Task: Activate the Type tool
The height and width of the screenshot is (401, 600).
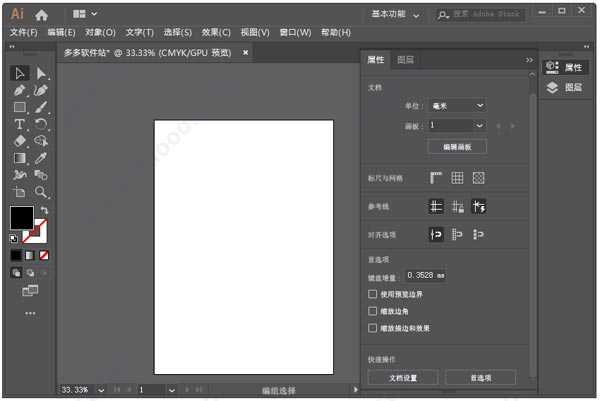Action: (x=20, y=124)
